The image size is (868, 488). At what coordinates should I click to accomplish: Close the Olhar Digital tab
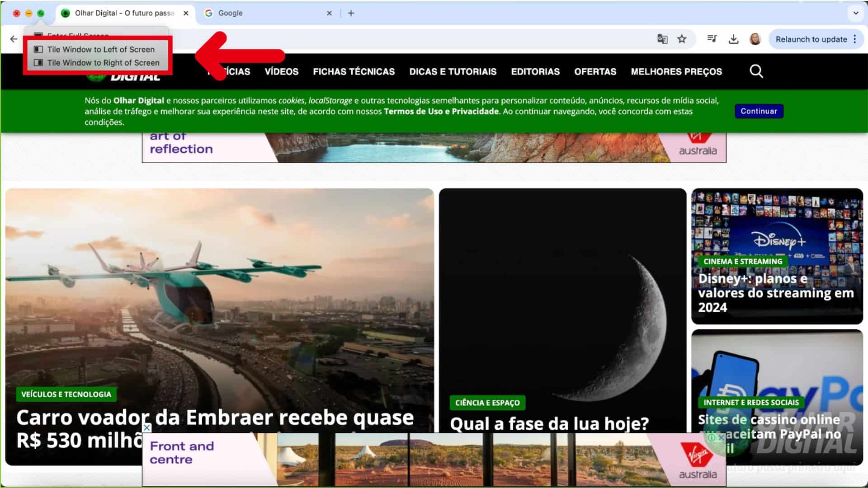point(186,13)
